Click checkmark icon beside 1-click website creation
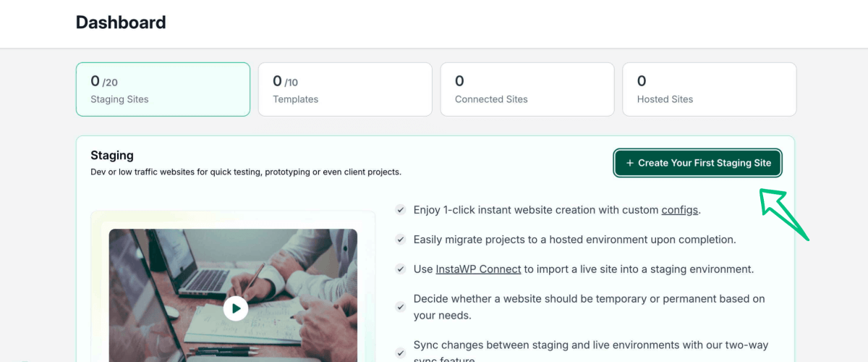 click(x=400, y=210)
